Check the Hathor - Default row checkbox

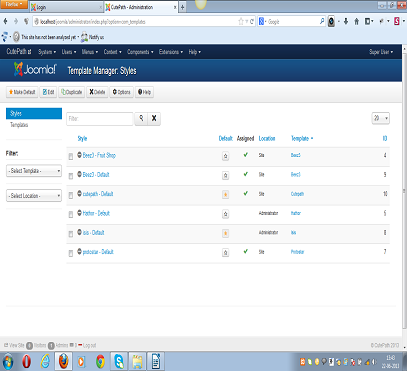(71, 214)
